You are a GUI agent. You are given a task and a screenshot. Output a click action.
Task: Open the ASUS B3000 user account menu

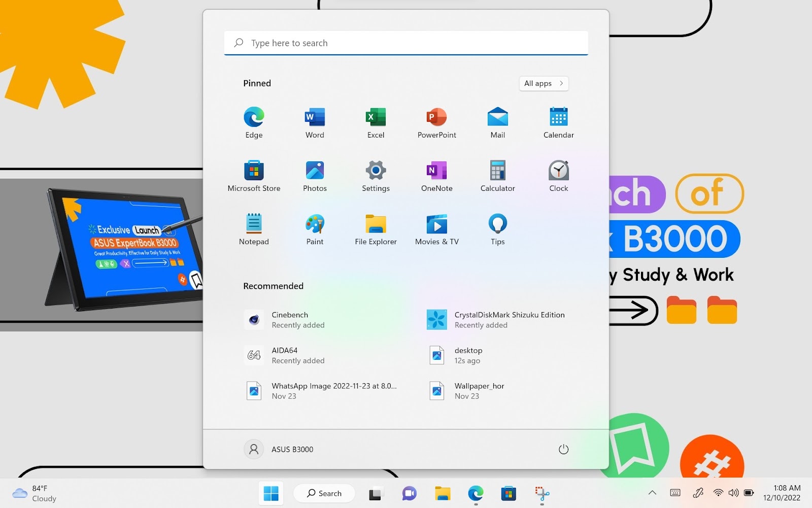coord(279,449)
